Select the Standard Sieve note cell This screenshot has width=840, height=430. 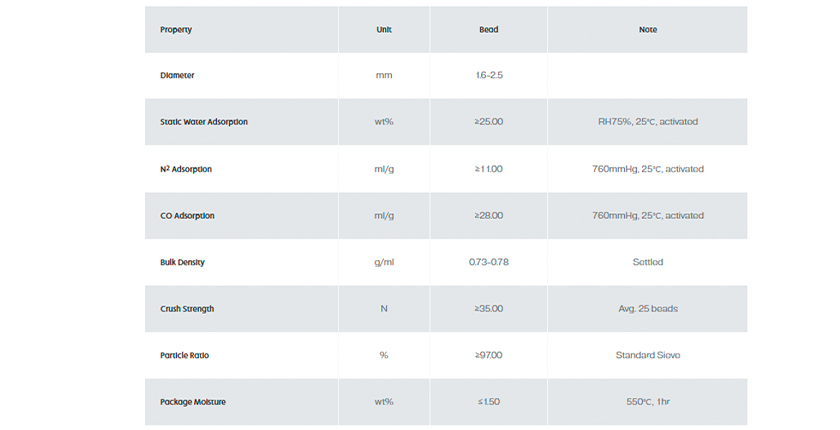(647, 355)
